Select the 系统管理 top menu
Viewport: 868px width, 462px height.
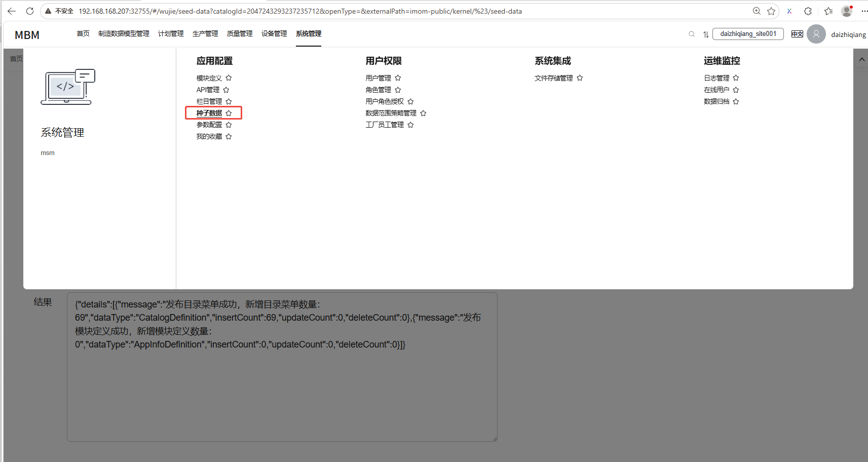tap(309, 33)
